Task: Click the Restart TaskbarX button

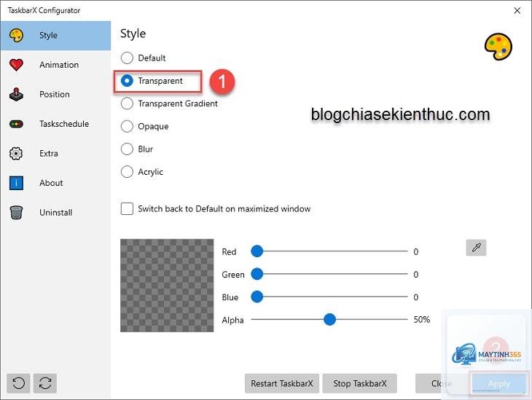Action: [x=282, y=383]
